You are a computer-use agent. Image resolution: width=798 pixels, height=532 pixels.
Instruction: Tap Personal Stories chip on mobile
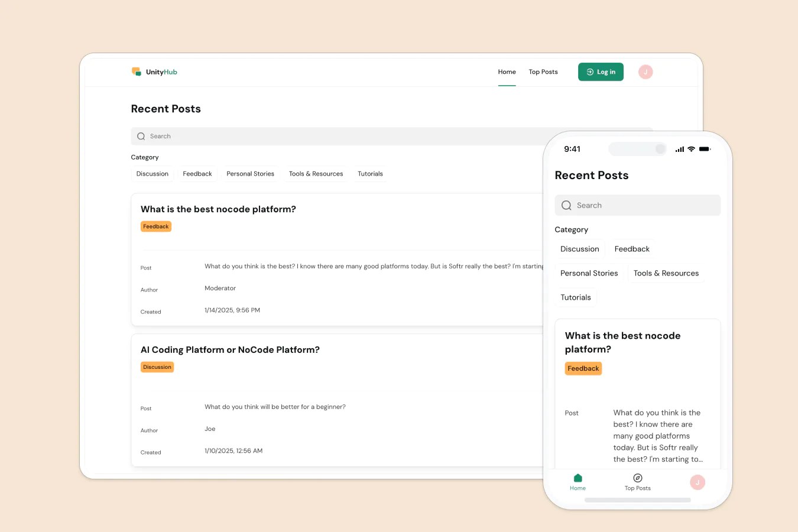[x=589, y=273]
